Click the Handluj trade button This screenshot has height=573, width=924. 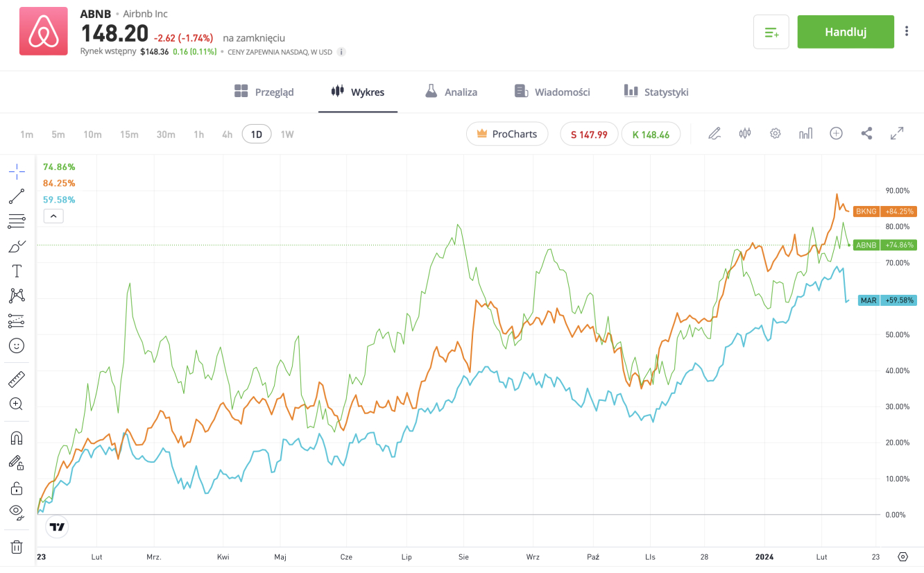point(846,32)
